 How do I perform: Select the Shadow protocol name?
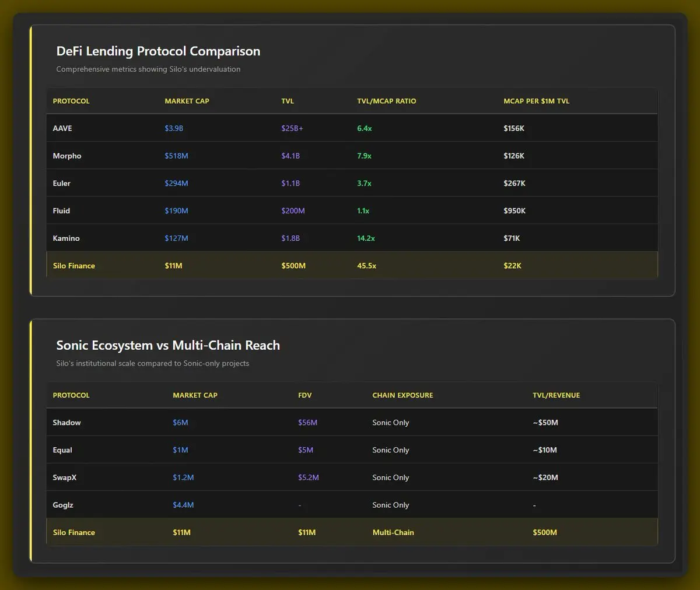pyautogui.click(x=66, y=423)
